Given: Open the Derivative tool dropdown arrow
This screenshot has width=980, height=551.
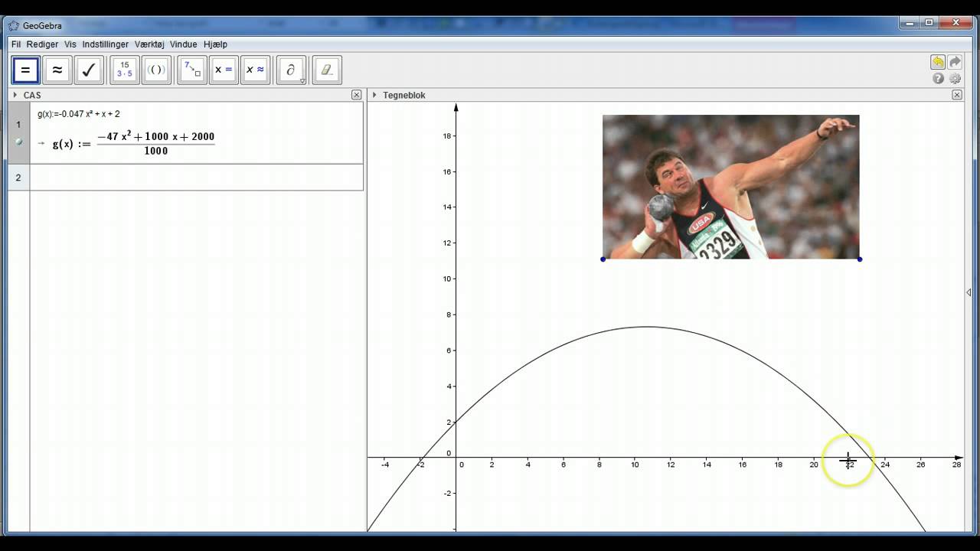Looking at the screenshot, I should [302, 80].
